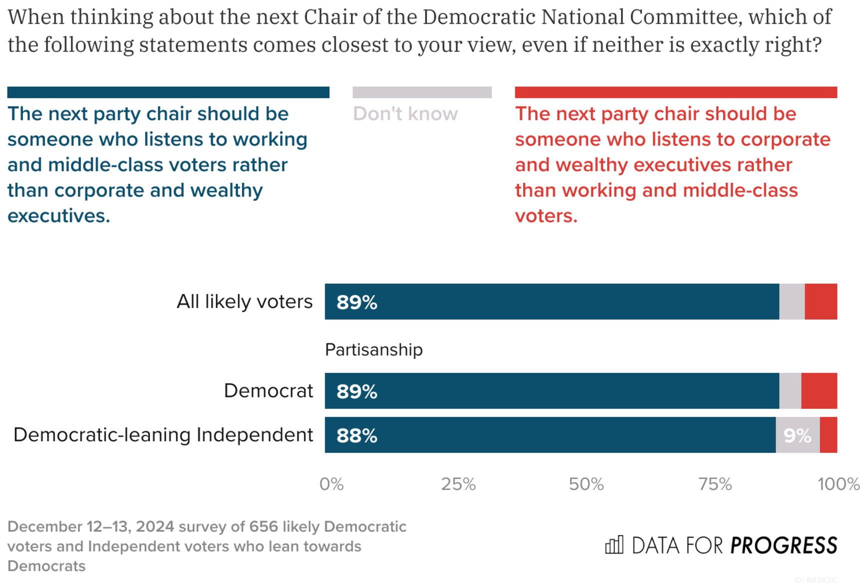Click the blue 89% bar for All likely voters
868x588 pixels.
coord(551,301)
